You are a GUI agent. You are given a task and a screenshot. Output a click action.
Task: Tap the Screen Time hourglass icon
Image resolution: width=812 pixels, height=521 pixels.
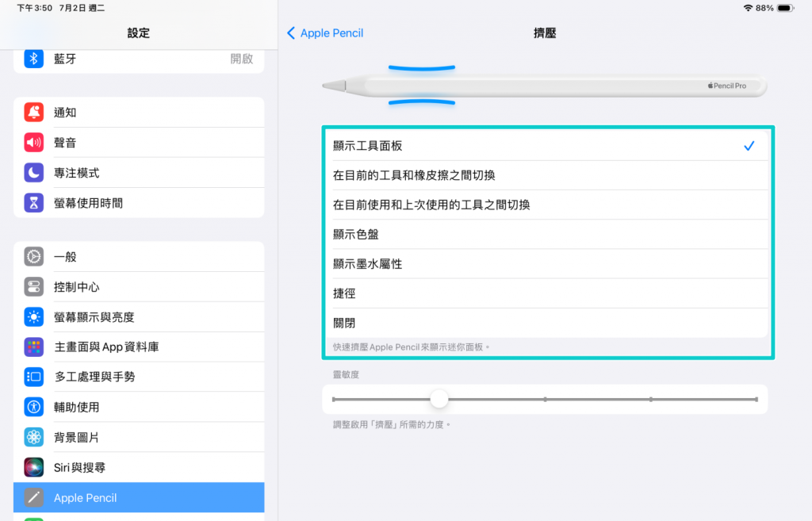[33, 203]
